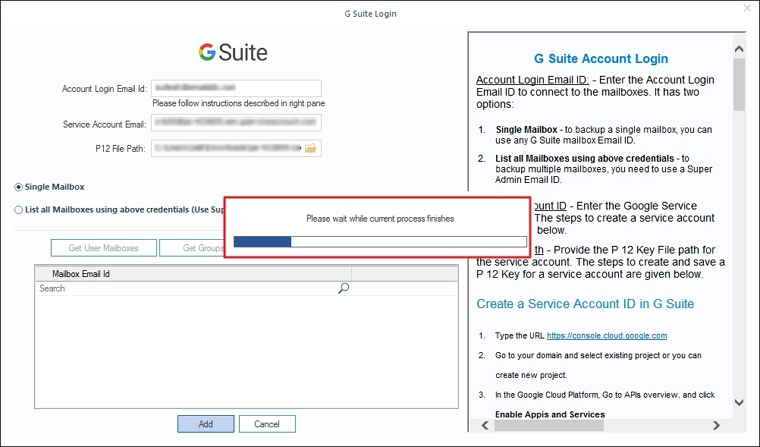The width and height of the screenshot is (760, 447).
Task: Click the Get User Mailboxes button
Action: 104,248
